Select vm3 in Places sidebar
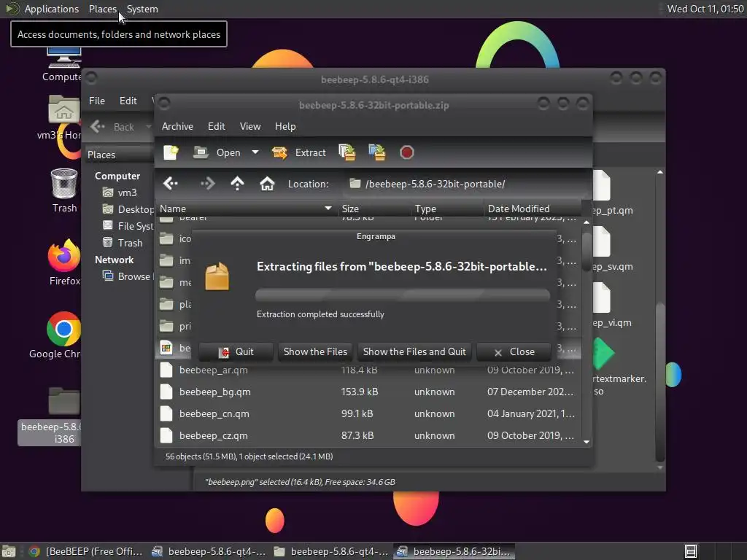747x560 pixels. click(120, 192)
